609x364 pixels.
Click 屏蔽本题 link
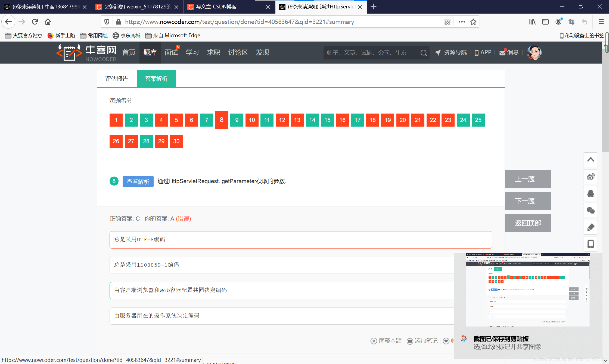pyautogui.click(x=386, y=341)
